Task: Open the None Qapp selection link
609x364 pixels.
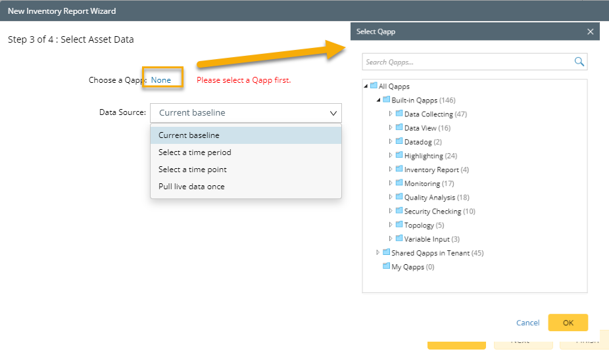Action: [x=161, y=80]
